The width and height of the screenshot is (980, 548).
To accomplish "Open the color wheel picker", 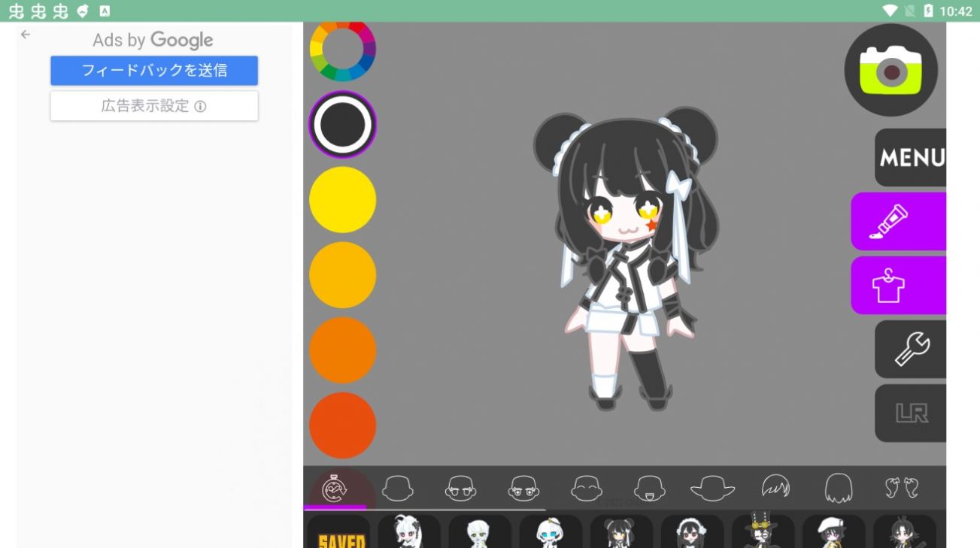I will click(x=342, y=50).
